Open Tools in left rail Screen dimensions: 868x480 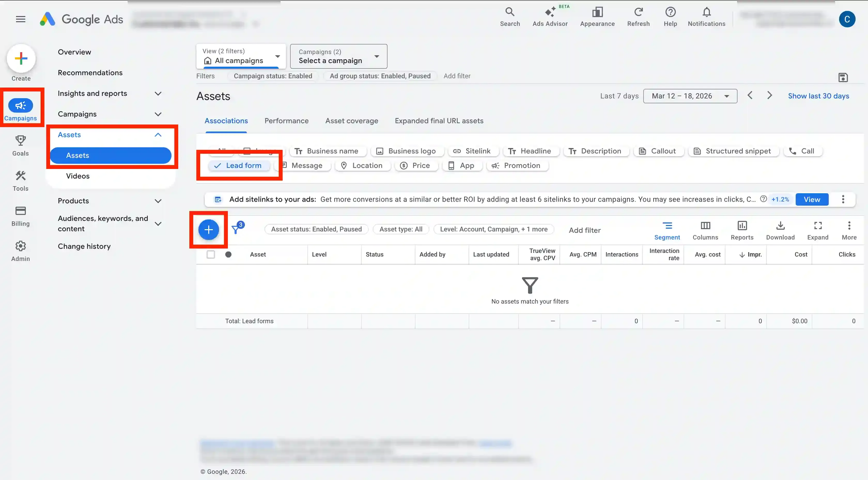[x=21, y=181]
